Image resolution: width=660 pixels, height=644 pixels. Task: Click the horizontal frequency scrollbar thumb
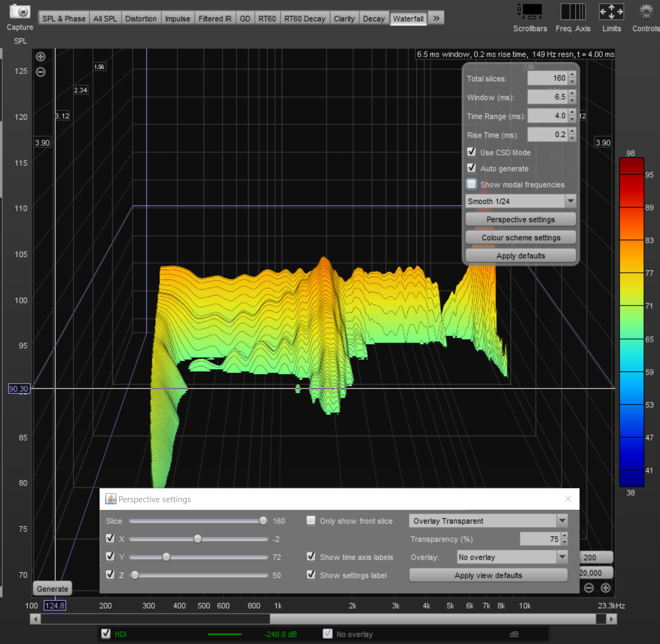pos(433,619)
